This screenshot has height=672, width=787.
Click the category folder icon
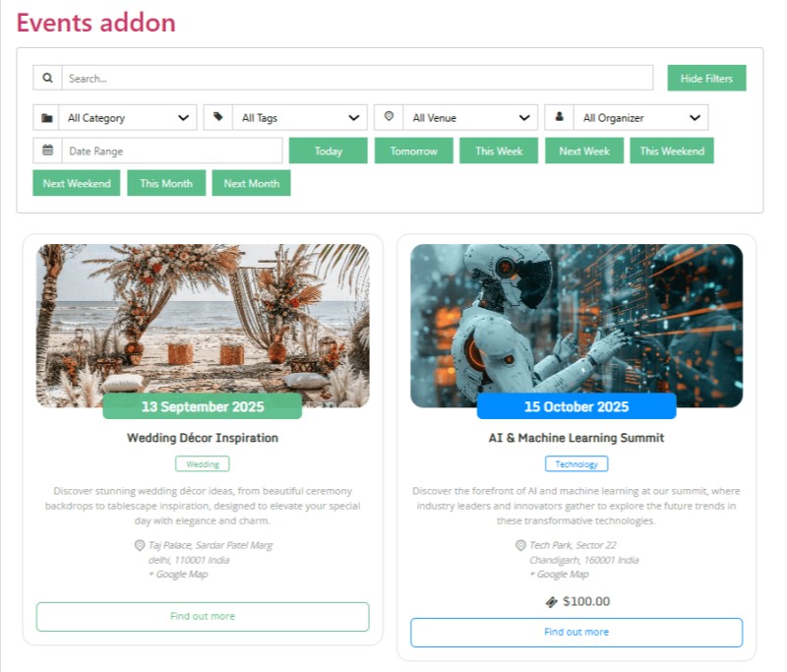46,118
